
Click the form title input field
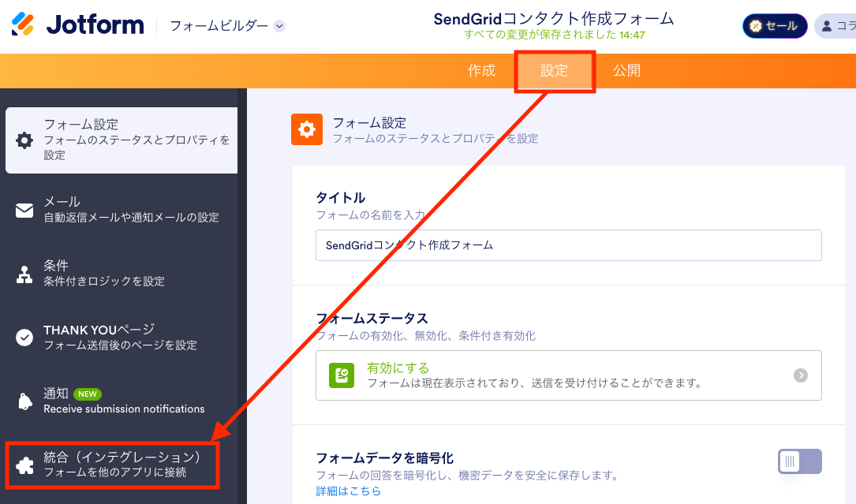click(x=568, y=245)
